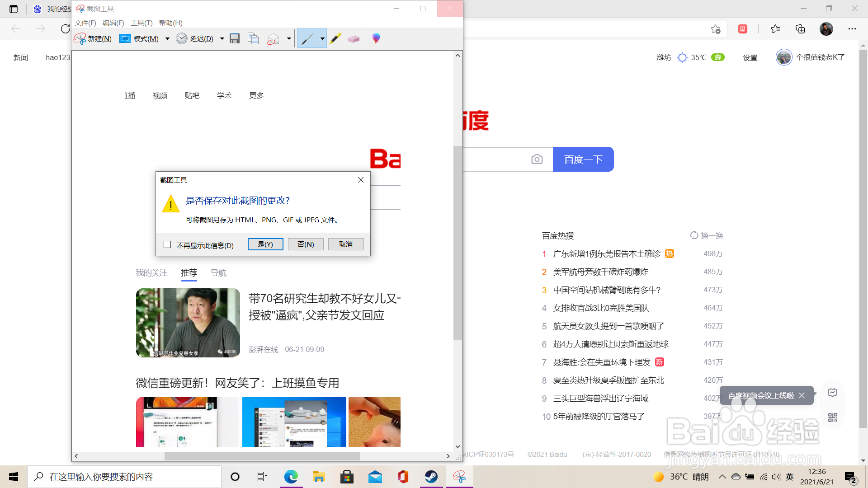This screenshot has width=868, height=488.
Task: Open the 模式 mode dropdown arrow
Action: (x=167, y=38)
